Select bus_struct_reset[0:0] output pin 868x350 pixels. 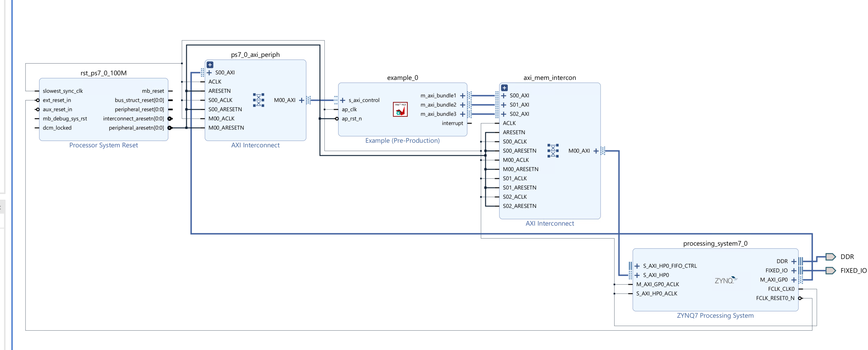tap(139, 100)
